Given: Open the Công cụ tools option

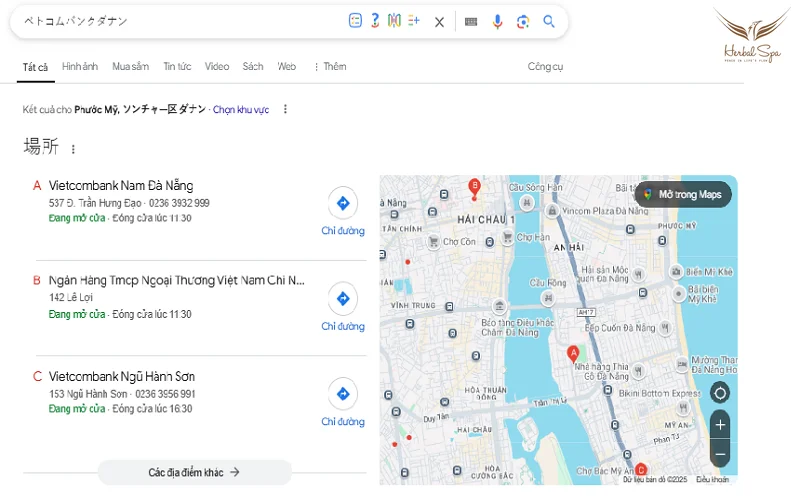Looking at the screenshot, I should pyautogui.click(x=545, y=66).
